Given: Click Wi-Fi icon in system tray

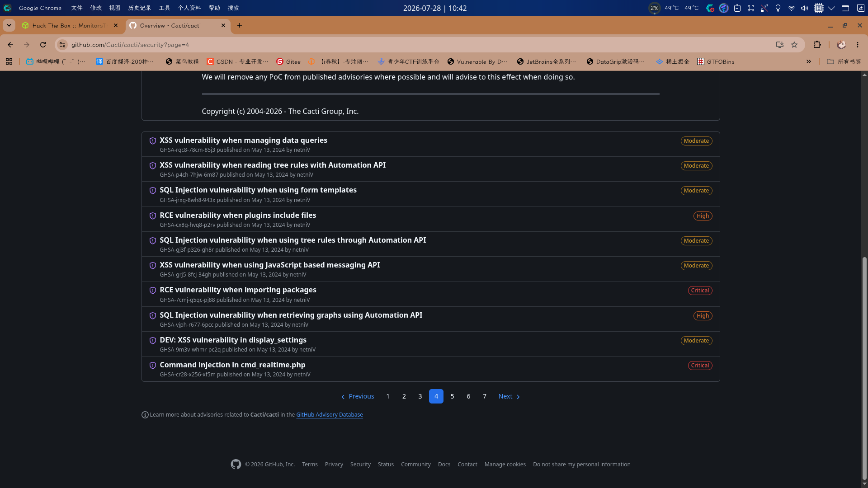Looking at the screenshot, I should (x=791, y=8).
